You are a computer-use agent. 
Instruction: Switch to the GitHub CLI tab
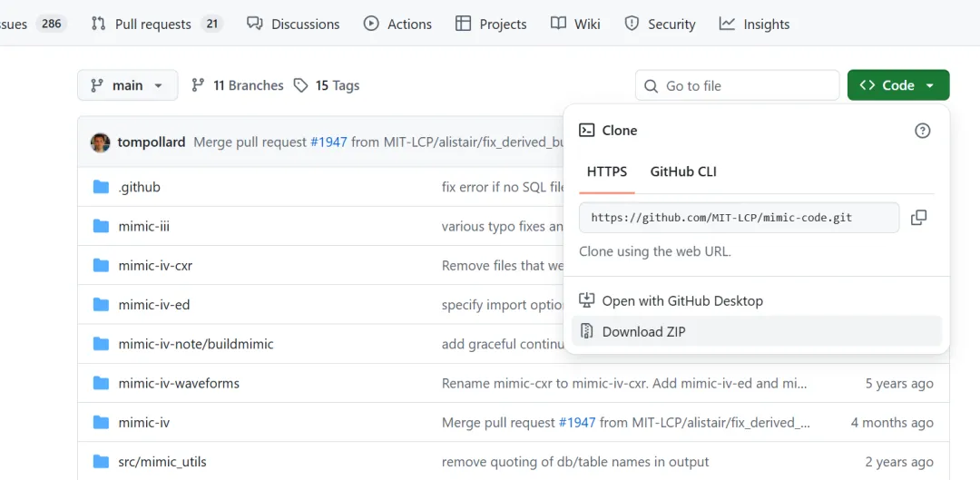(683, 171)
